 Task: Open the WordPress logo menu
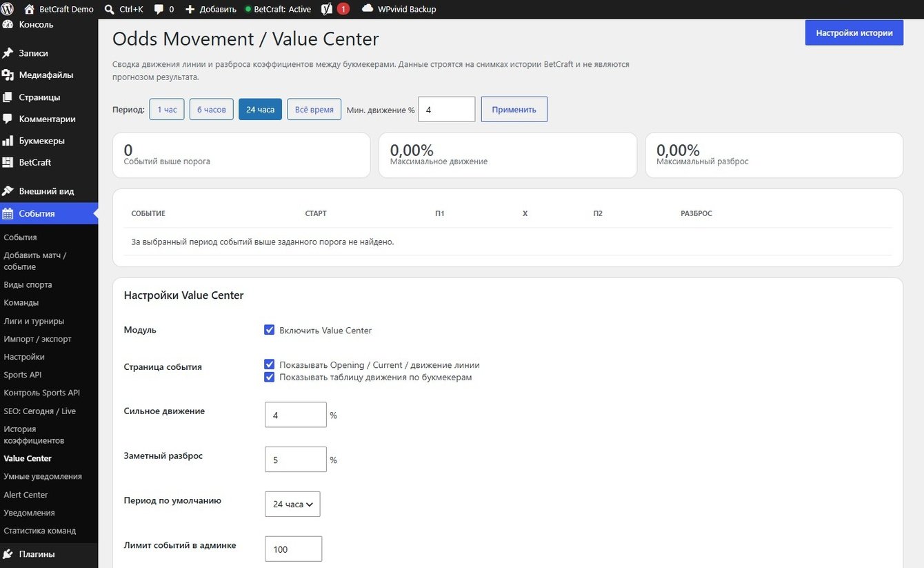click(x=8, y=9)
